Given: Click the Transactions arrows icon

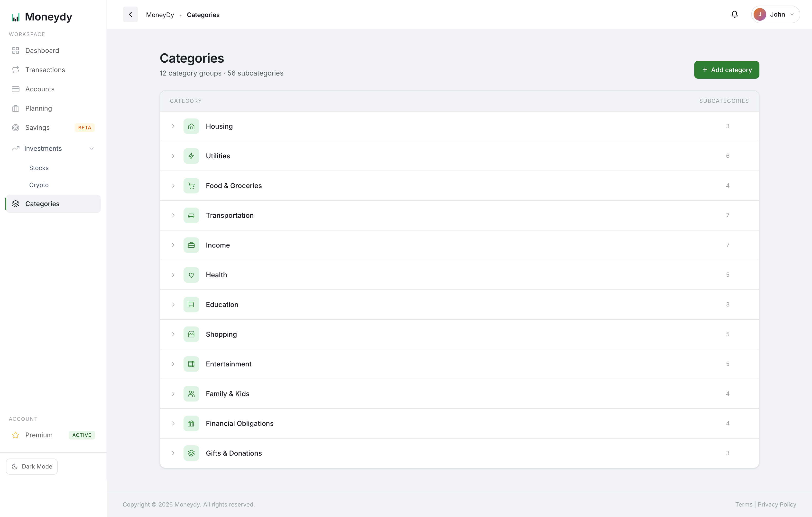Looking at the screenshot, I should [16, 70].
